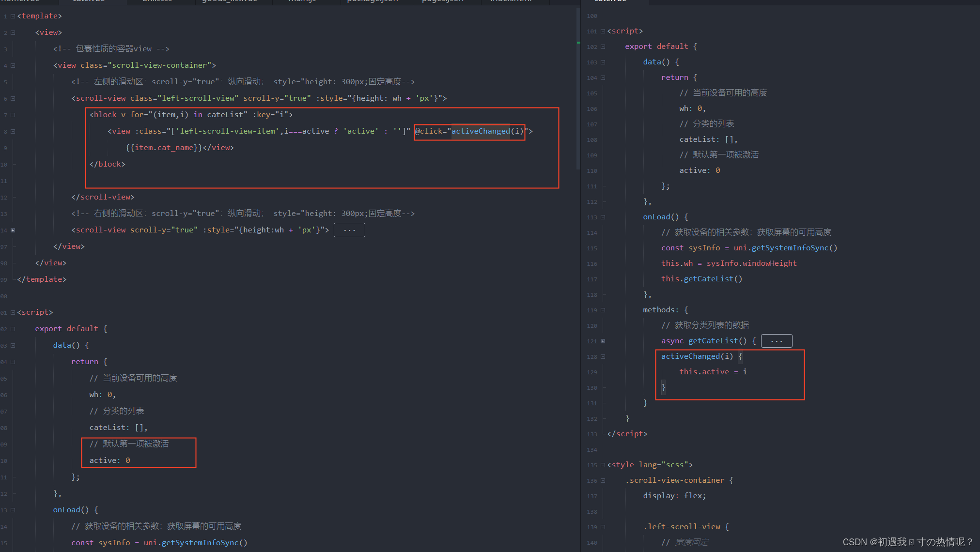Fold the scroll-view-container view on line 4

[13, 66]
